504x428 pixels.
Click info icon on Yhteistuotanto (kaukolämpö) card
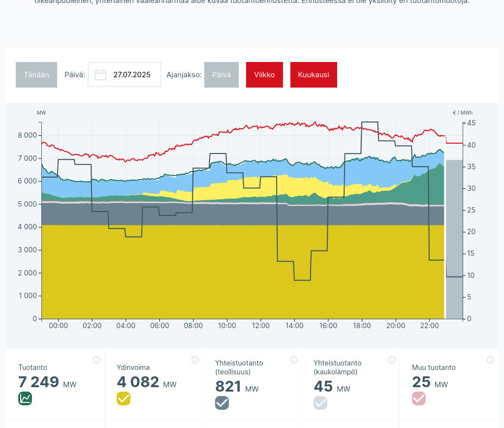pos(392,360)
